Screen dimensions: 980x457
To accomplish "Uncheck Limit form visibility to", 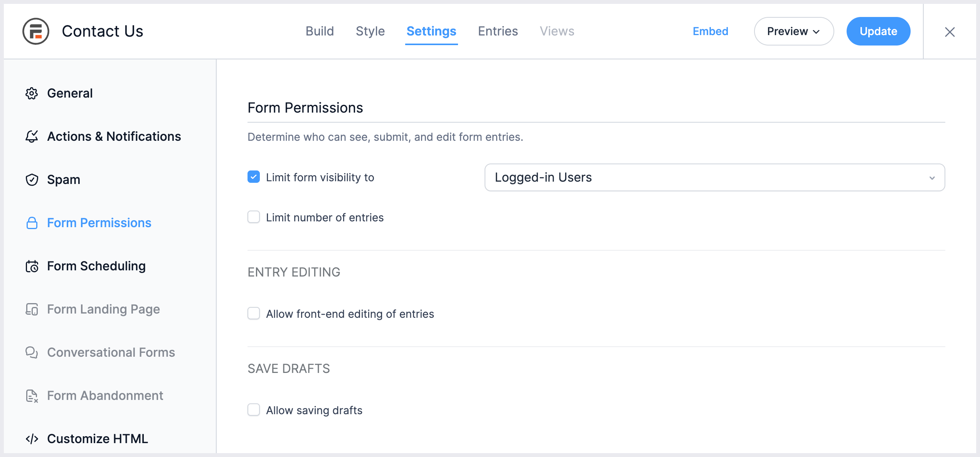I will (254, 177).
